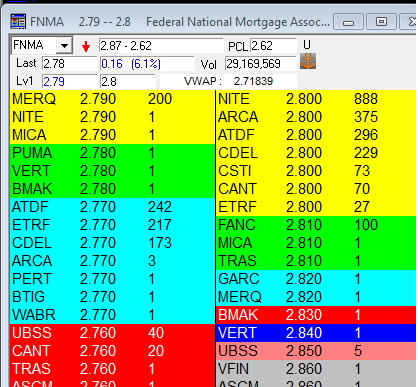Select MERQ ask row at 2.820

pyautogui.click(x=317, y=297)
